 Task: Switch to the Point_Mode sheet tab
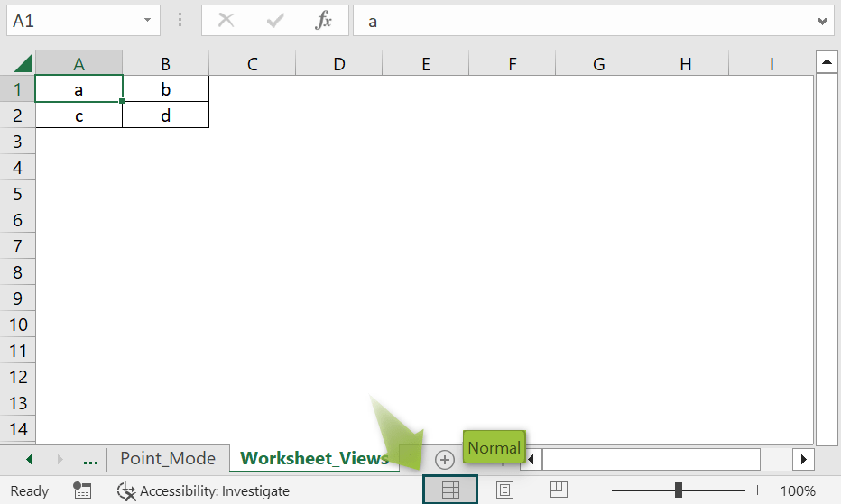pos(168,458)
